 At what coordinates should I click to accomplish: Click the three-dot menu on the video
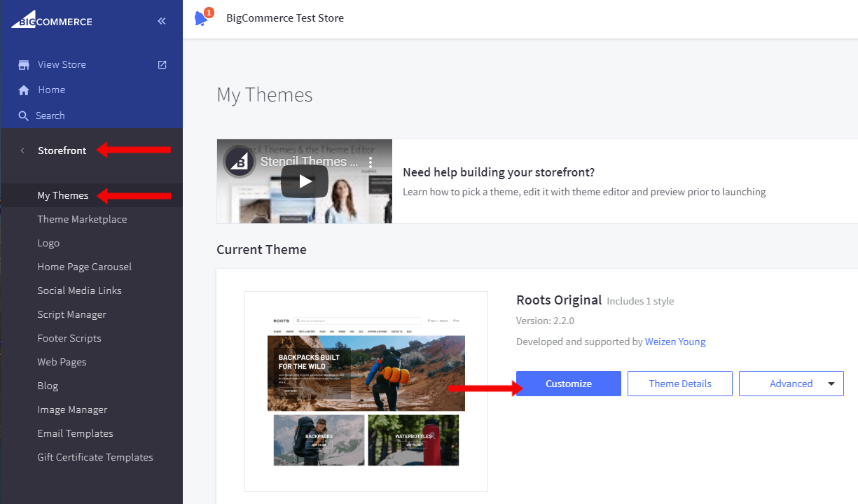(x=369, y=162)
